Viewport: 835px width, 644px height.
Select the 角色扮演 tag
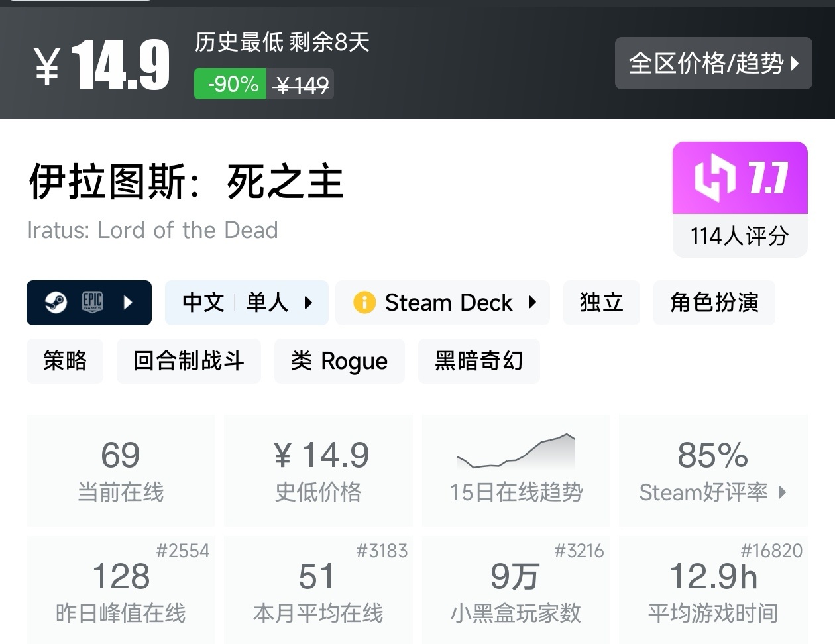click(714, 303)
